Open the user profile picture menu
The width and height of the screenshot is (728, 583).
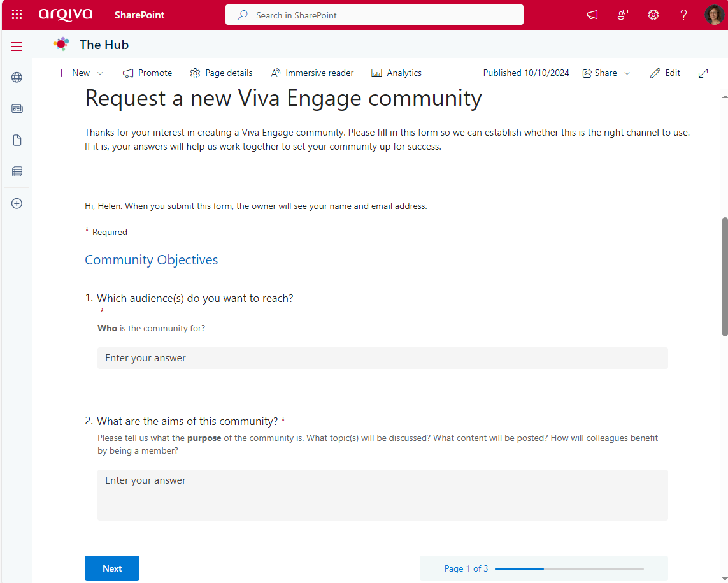[714, 15]
